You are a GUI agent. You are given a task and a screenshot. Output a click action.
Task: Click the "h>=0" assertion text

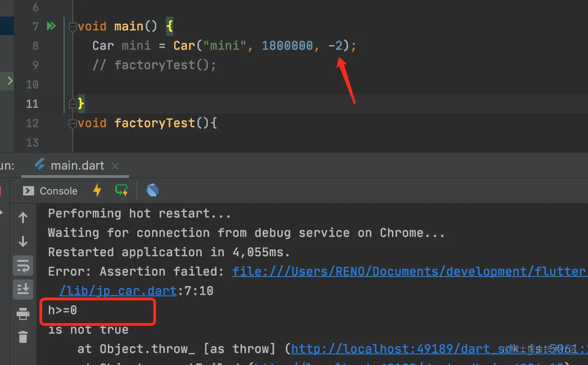(63, 310)
